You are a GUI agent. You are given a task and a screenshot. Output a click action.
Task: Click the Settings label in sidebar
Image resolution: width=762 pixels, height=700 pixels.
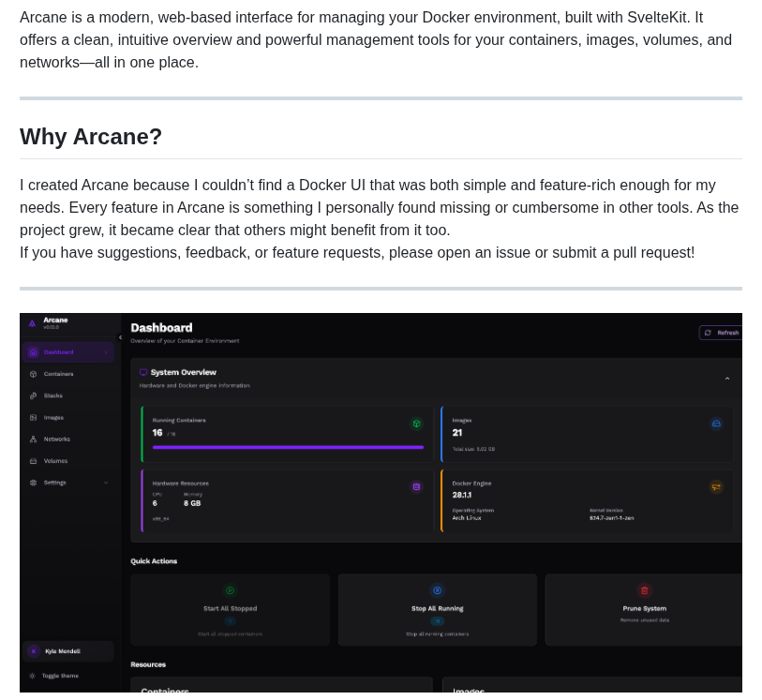(x=55, y=483)
